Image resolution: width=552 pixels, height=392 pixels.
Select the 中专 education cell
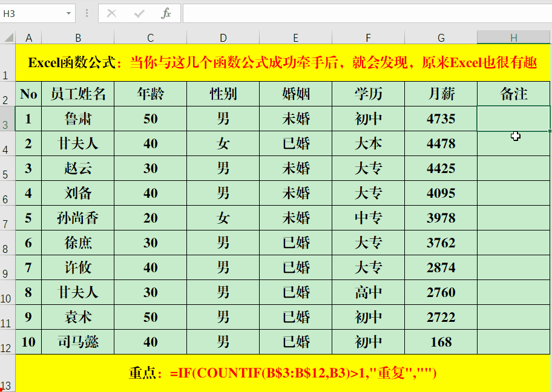coord(368,218)
